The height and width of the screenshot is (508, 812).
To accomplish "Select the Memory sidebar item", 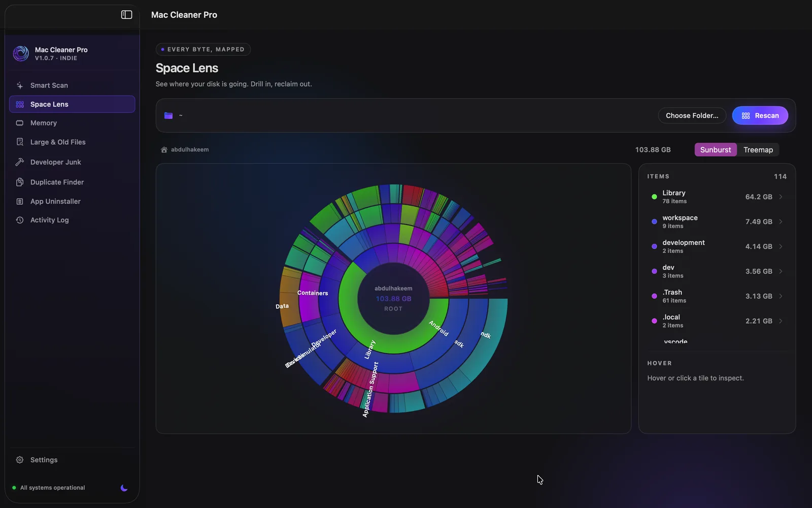I will (72, 123).
